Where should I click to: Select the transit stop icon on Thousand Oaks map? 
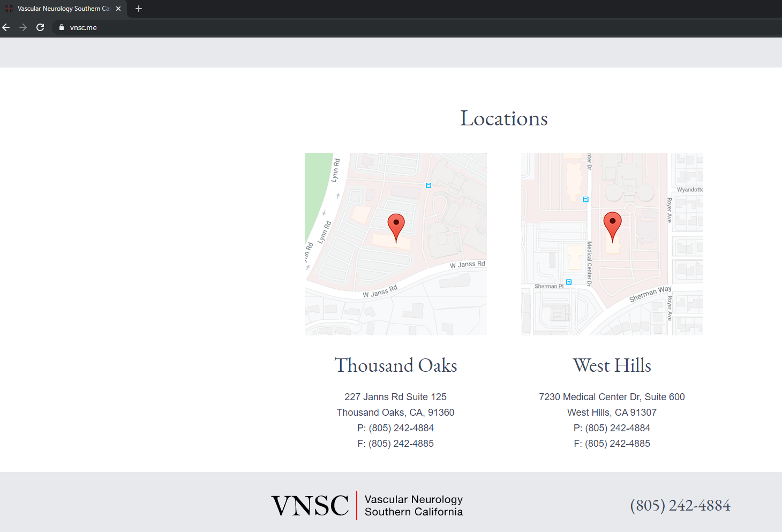coord(428,185)
